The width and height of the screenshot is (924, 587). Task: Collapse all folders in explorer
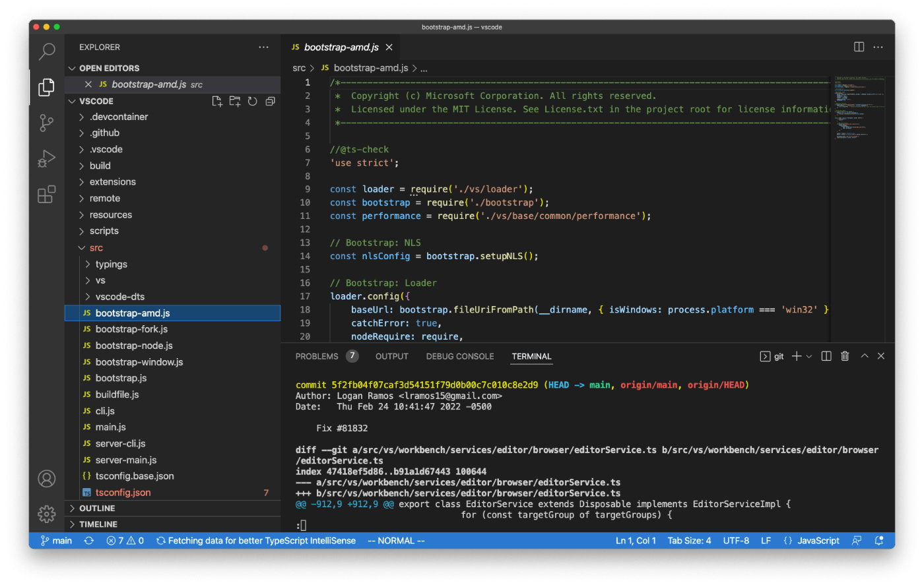pyautogui.click(x=270, y=101)
